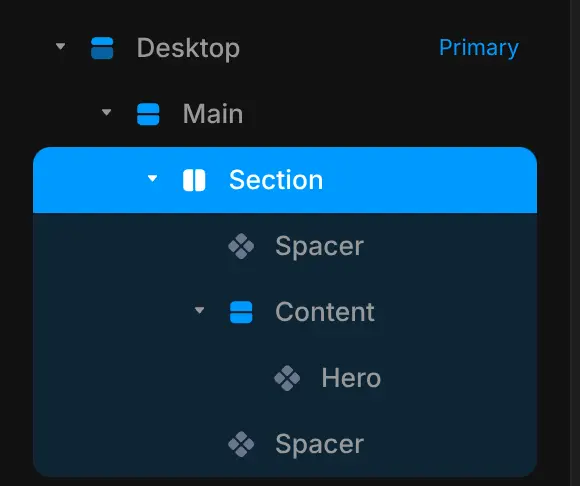Select the Section layer name
The width and height of the screenshot is (580, 486).
tap(276, 180)
